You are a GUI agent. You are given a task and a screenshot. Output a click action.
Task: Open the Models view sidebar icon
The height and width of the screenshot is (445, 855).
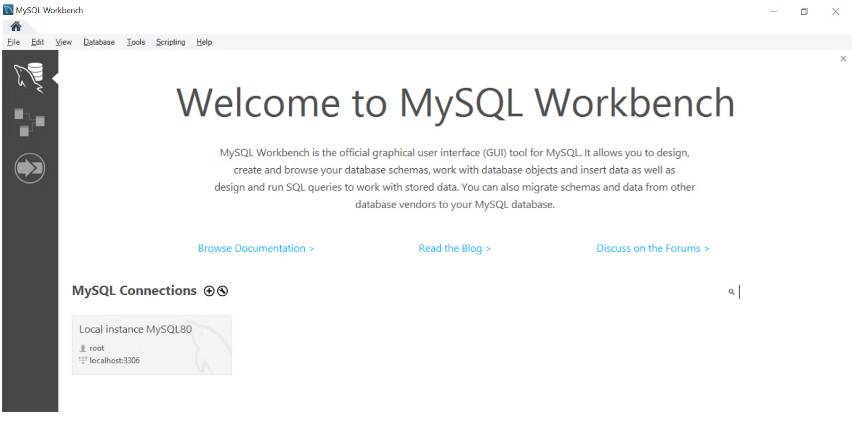(x=29, y=122)
